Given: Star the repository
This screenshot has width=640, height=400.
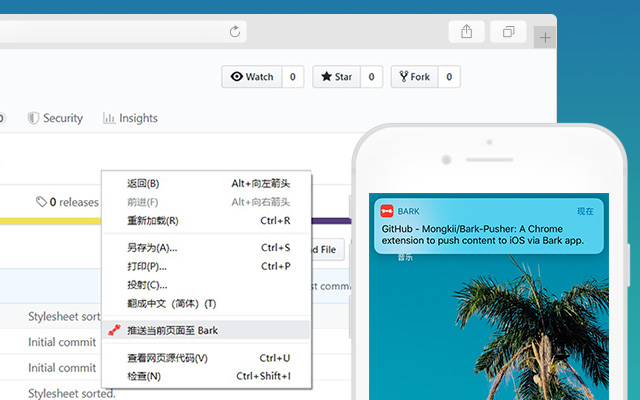Looking at the screenshot, I should (336, 77).
